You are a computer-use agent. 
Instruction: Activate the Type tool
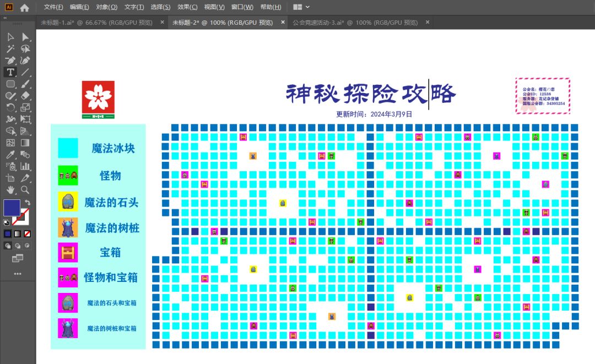[10, 72]
